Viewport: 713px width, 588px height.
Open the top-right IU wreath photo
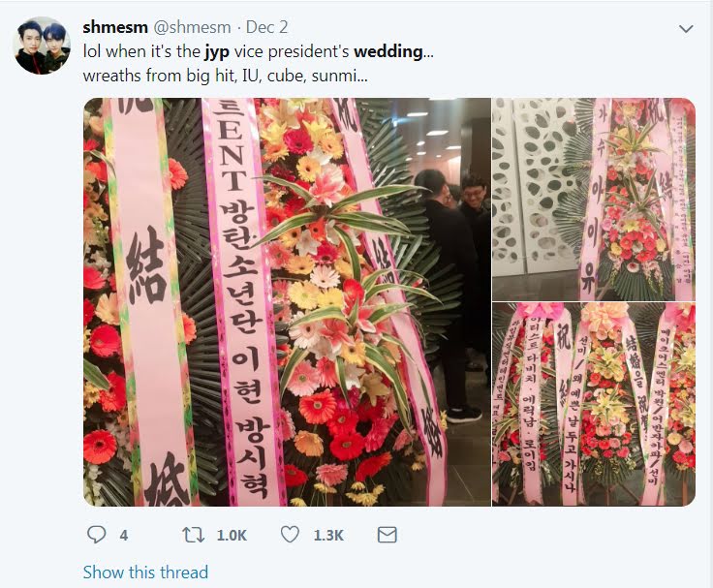point(594,200)
